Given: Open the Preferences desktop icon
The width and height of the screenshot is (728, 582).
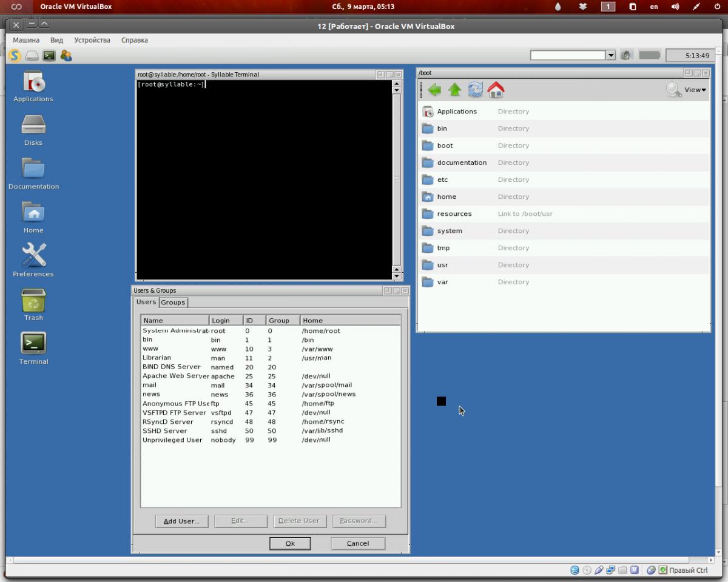Looking at the screenshot, I should pyautogui.click(x=33, y=259).
